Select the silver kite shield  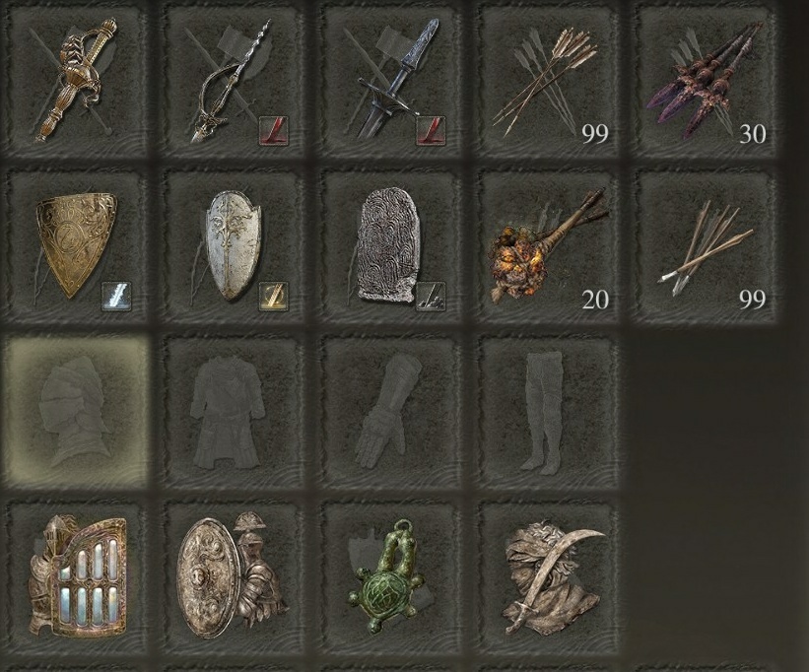(232, 246)
